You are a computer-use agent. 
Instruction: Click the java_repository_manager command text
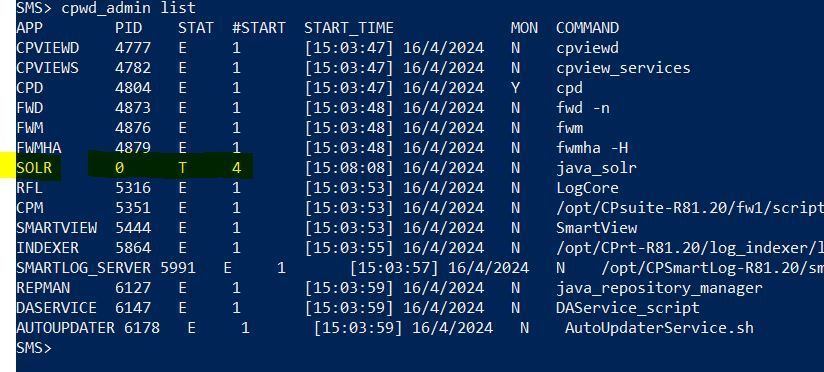[x=659, y=288]
